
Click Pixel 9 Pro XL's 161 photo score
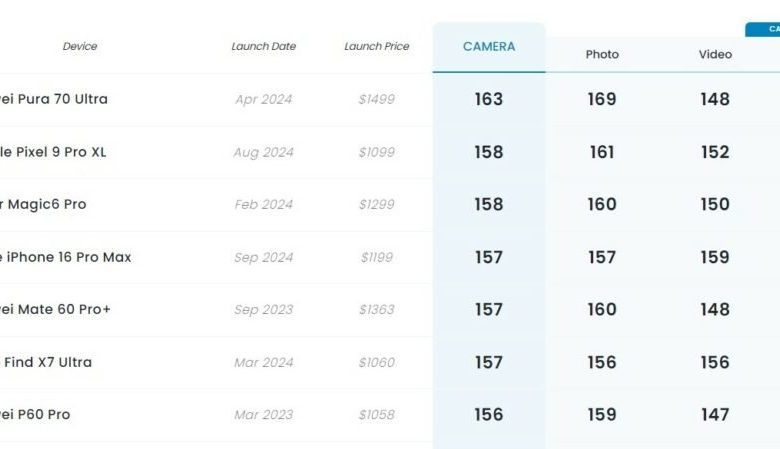(x=602, y=152)
